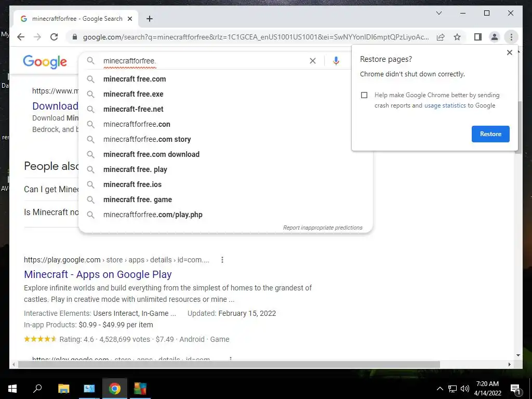Open the side panel icon
The width and height of the screenshot is (532, 399).
[x=478, y=37]
